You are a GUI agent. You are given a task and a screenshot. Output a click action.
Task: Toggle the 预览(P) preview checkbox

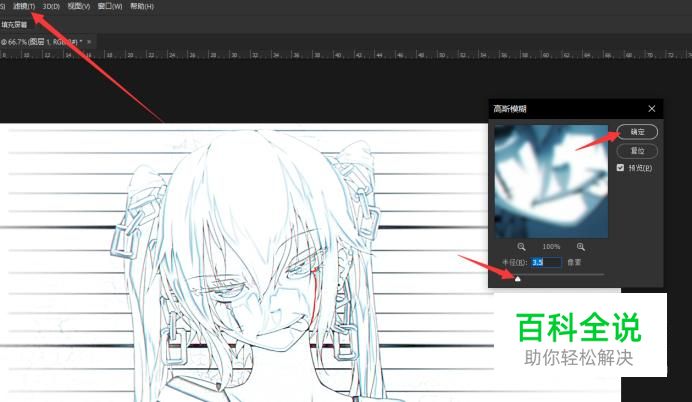pos(620,168)
